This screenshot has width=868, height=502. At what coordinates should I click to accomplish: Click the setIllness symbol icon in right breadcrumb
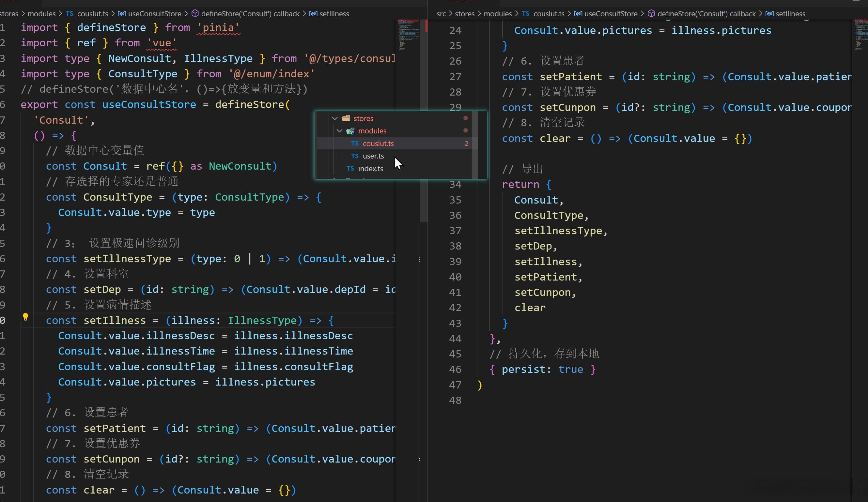pyautogui.click(x=769, y=14)
